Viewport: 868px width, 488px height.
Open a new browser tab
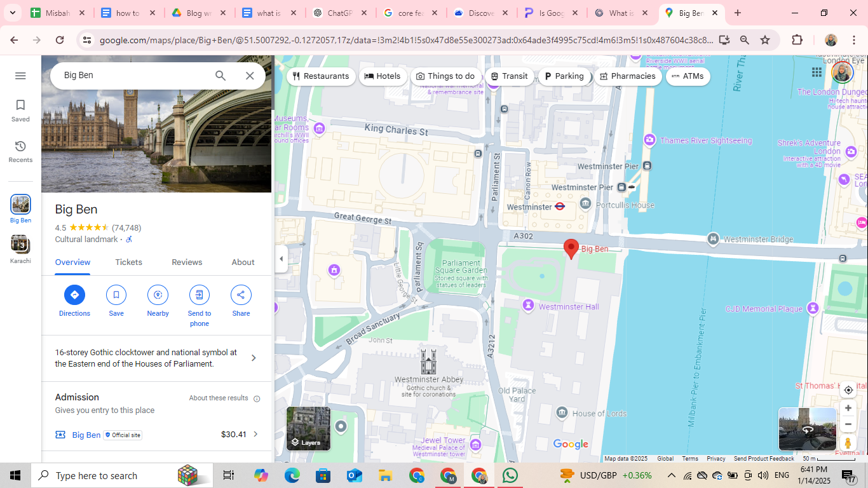click(738, 13)
